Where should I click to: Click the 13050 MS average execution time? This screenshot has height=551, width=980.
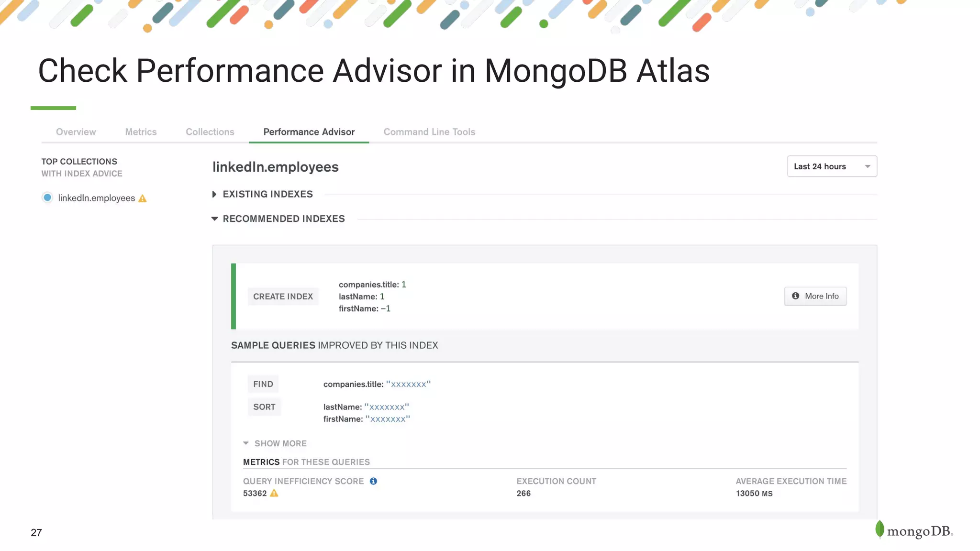[754, 493]
